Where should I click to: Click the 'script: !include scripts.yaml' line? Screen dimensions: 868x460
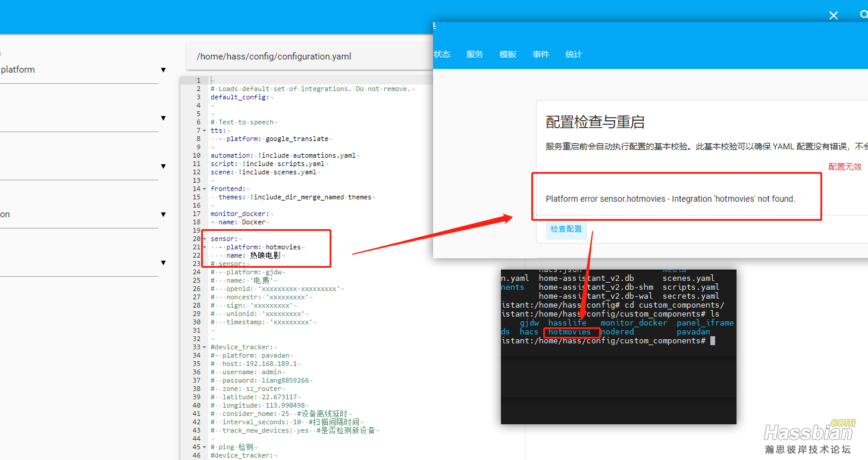click(x=267, y=164)
